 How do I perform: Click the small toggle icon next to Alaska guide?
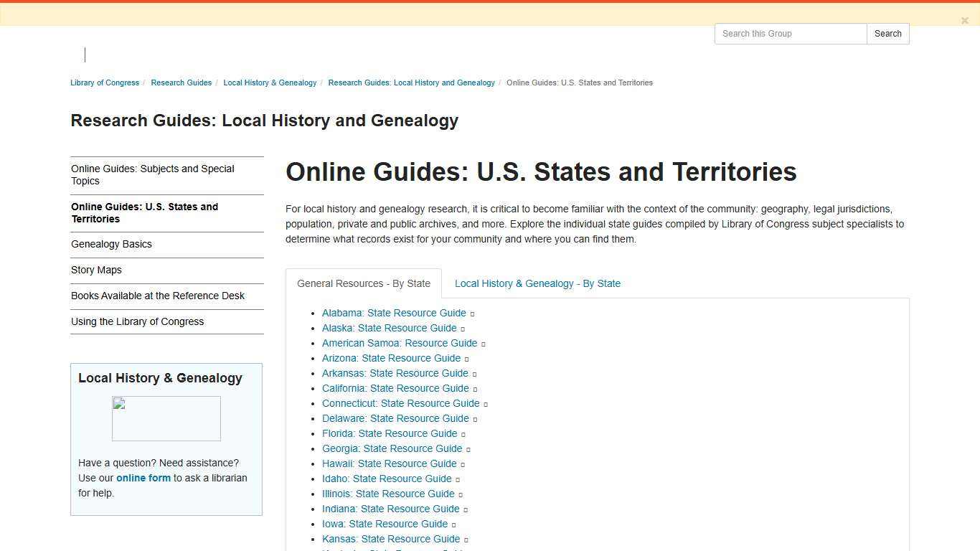pyautogui.click(x=463, y=329)
